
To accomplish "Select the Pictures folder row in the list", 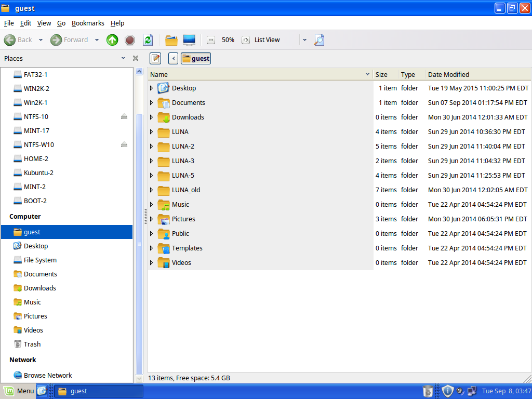I will (183, 219).
